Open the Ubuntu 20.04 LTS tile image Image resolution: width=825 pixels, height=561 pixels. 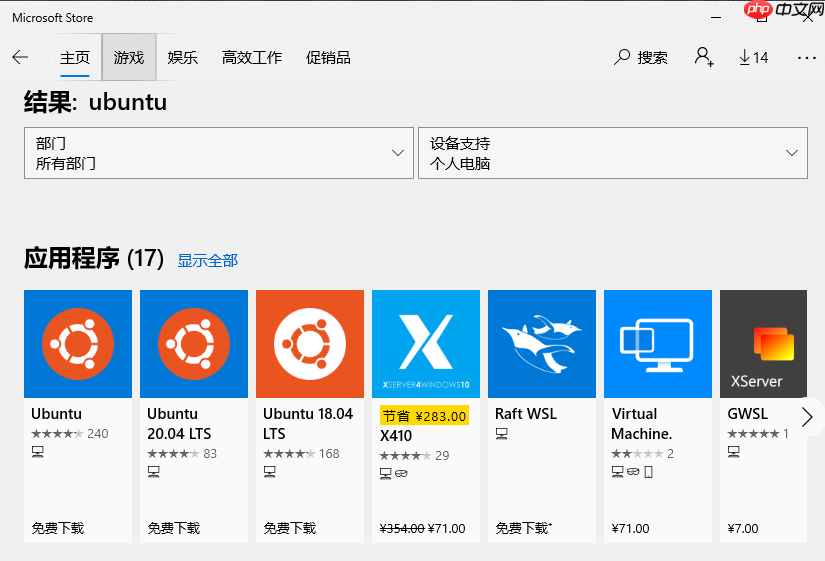(194, 344)
